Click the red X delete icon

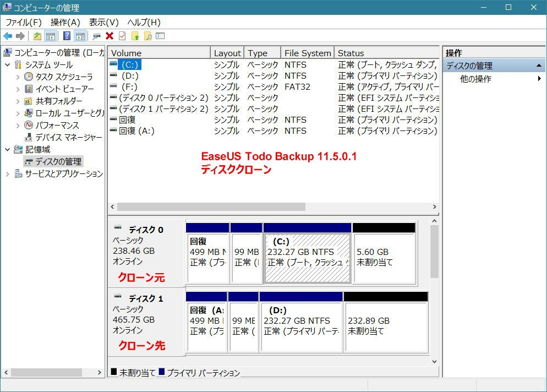pyautogui.click(x=110, y=36)
